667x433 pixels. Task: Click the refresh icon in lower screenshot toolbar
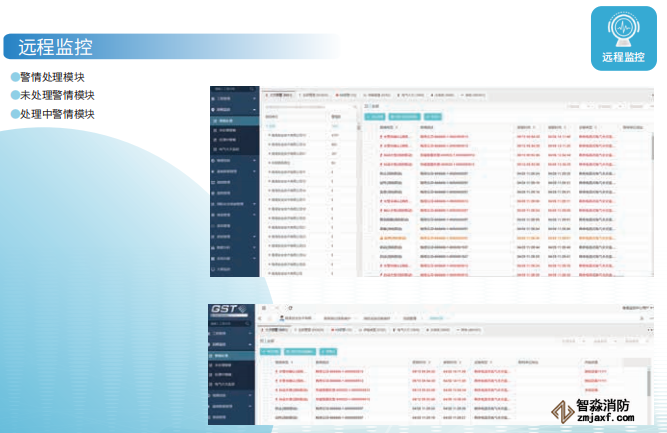point(290,308)
